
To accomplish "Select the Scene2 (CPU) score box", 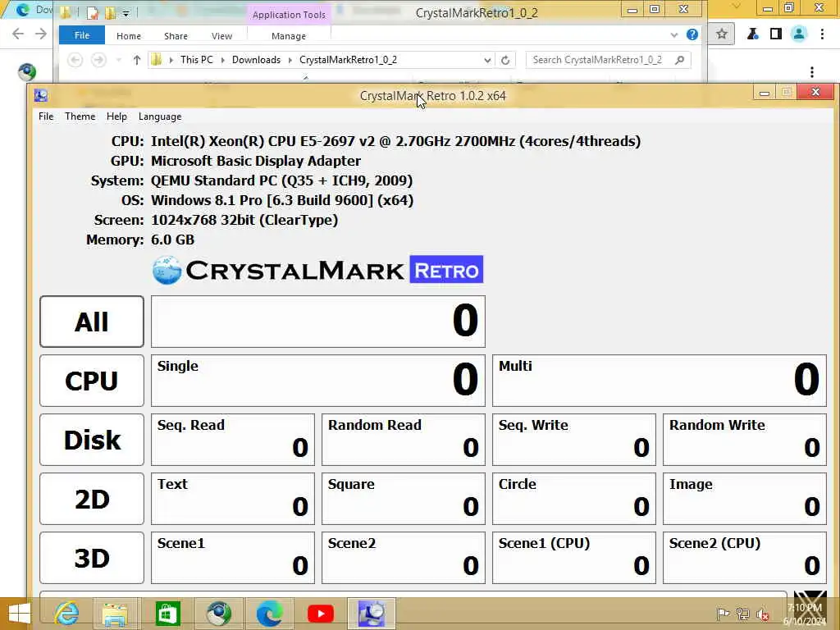I will [x=745, y=558].
